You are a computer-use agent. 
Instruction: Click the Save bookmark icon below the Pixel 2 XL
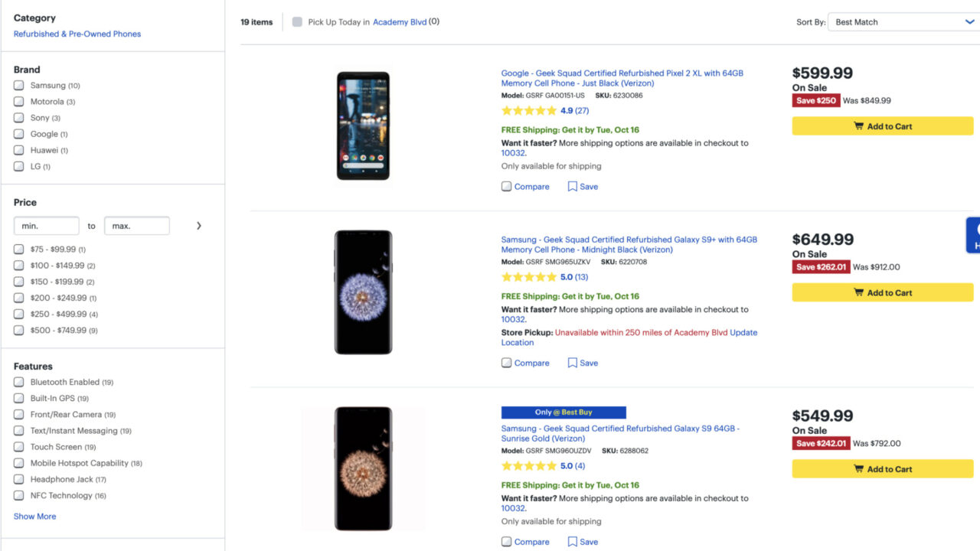(x=573, y=186)
